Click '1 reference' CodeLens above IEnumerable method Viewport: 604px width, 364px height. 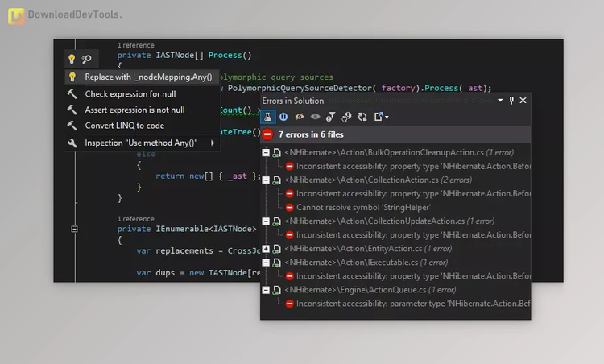pos(135,219)
